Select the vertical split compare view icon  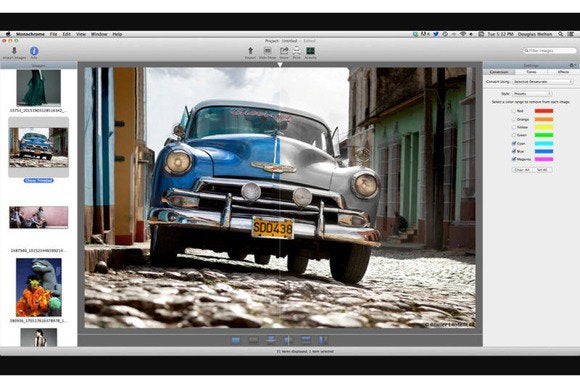click(288, 340)
